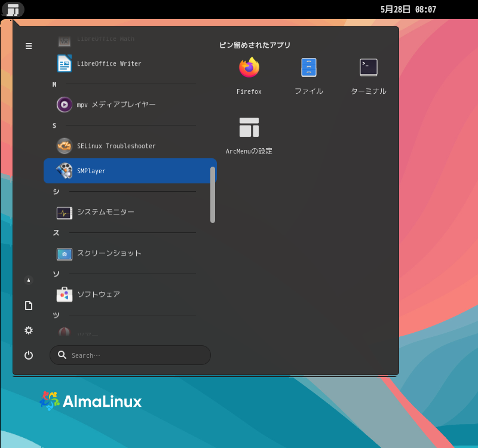Screen dimensions: 478x448
Task: Open ArcMenuの設定 pinned app
Action: 249,136
